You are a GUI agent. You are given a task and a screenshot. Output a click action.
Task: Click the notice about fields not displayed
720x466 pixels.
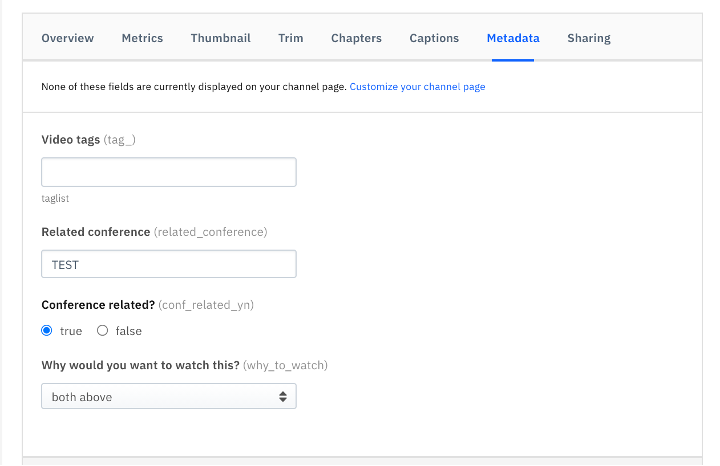point(194,87)
